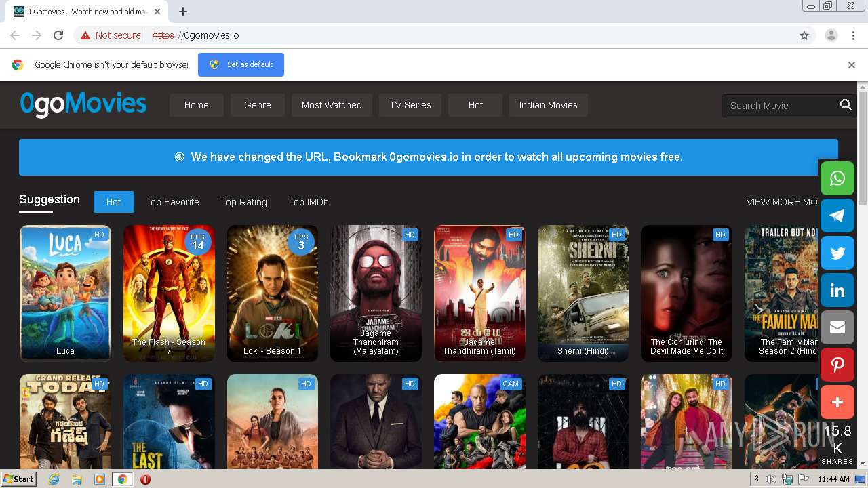Viewport: 868px width, 488px height.
Task: Open the media player taskbar icon
Action: click(x=100, y=479)
